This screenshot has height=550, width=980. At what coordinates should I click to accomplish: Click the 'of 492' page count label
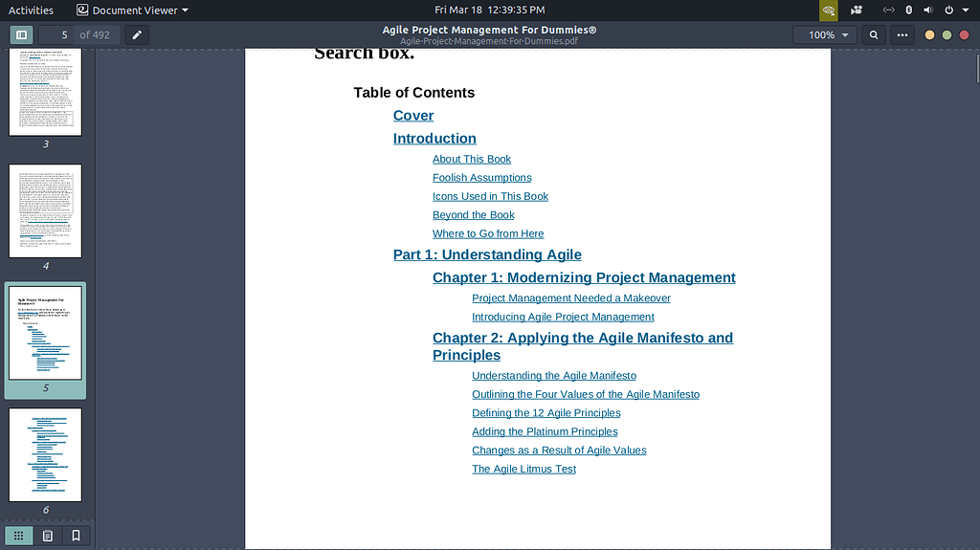click(x=95, y=35)
